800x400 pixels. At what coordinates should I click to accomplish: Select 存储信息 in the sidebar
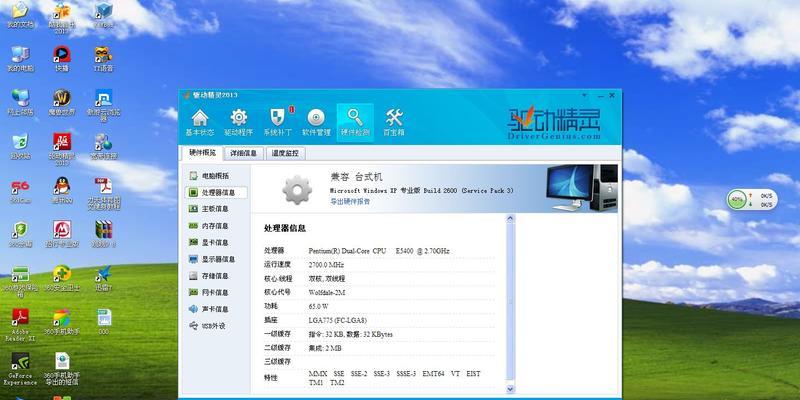(x=215, y=276)
